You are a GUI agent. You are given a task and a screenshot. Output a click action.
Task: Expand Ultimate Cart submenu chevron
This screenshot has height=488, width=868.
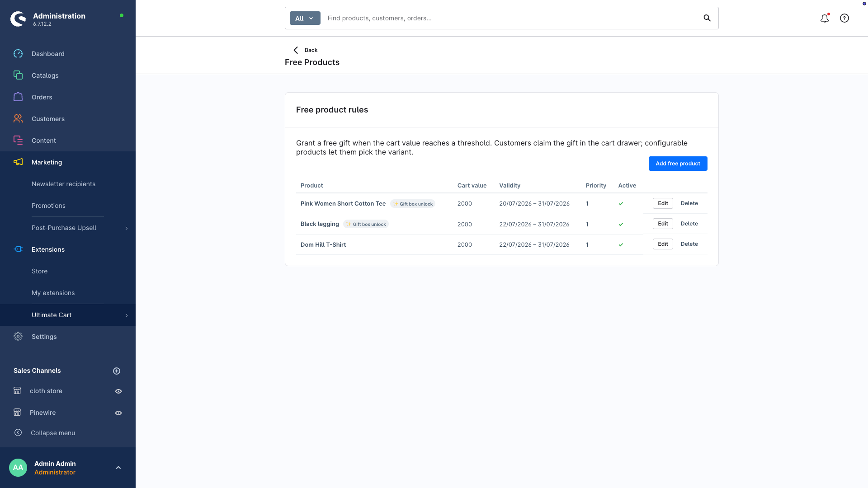[x=127, y=315]
